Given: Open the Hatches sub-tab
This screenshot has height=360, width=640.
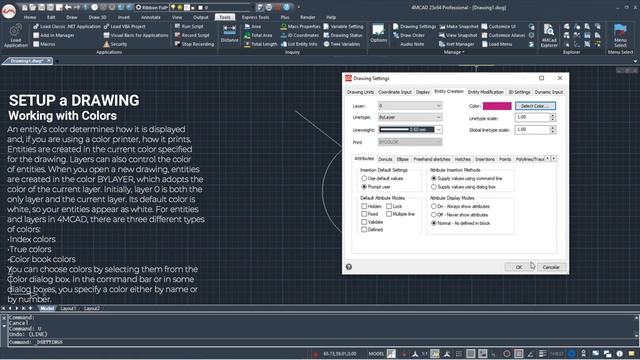Looking at the screenshot, I should (462, 159).
